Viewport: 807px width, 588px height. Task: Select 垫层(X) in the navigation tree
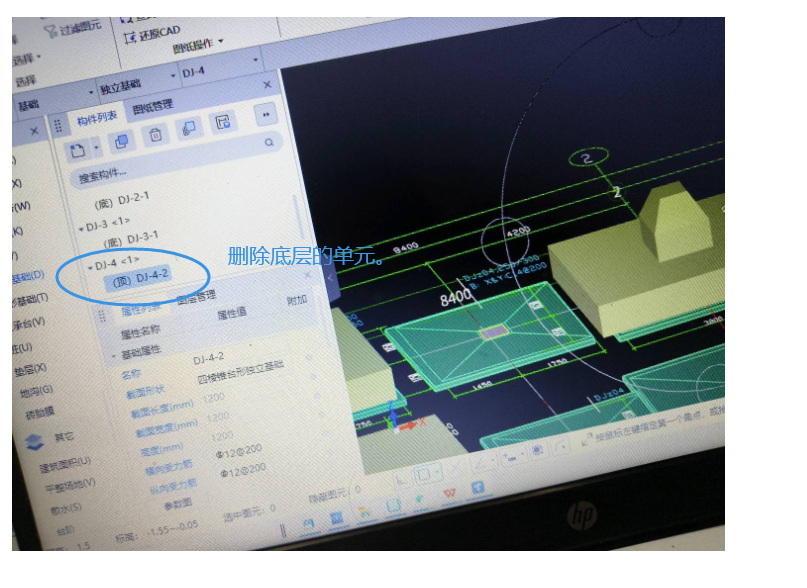pos(30,370)
